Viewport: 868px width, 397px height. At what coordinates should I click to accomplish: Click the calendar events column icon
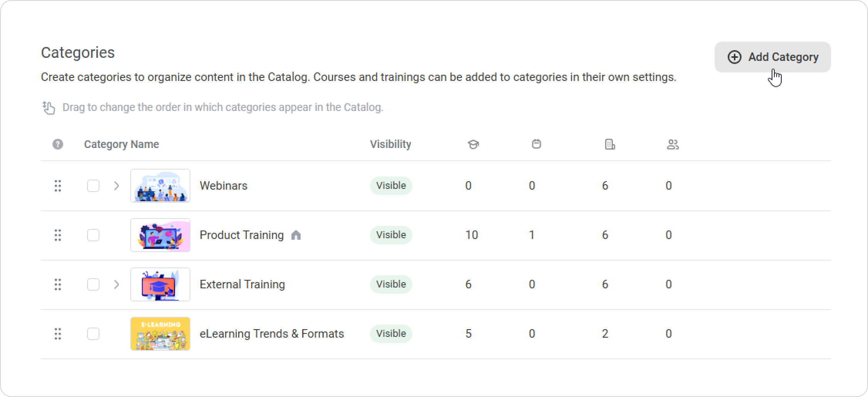[x=536, y=144]
